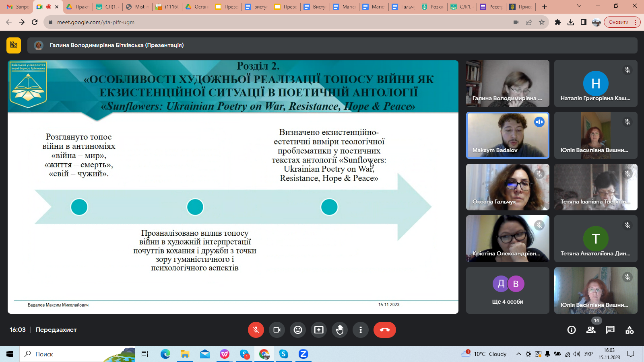Raise hand in the meeting
Image resolution: width=644 pixels, height=362 pixels.
click(x=340, y=330)
